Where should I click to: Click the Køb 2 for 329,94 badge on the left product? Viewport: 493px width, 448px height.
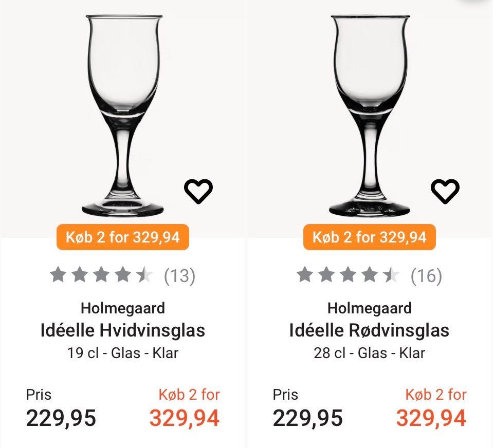[x=123, y=237]
